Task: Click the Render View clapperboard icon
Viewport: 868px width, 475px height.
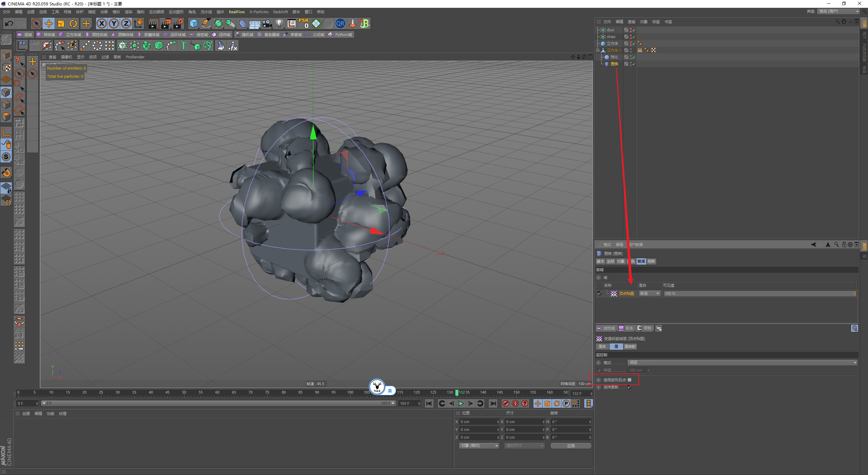Action: pyautogui.click(x=154, y=23)
